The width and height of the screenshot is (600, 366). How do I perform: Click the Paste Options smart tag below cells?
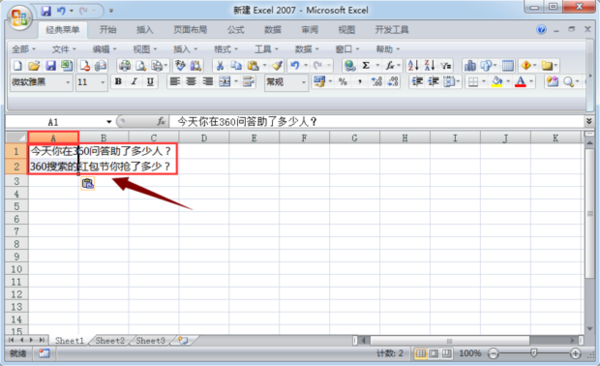[88, 183]
